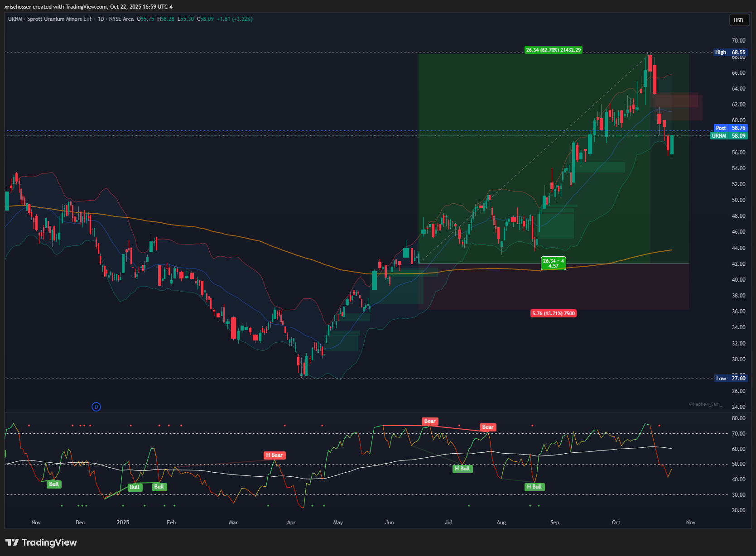The image size is (756, 556).
Task: Click the Sep label on time axis
Action: pyautogui.click(x=555, y=522)
